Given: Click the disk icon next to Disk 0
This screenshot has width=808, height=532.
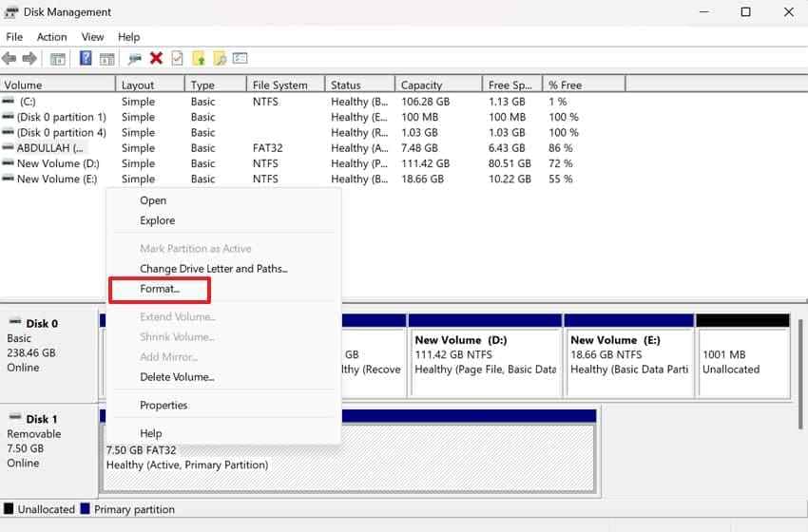Looking at the screenshot, I should point(15,322).
